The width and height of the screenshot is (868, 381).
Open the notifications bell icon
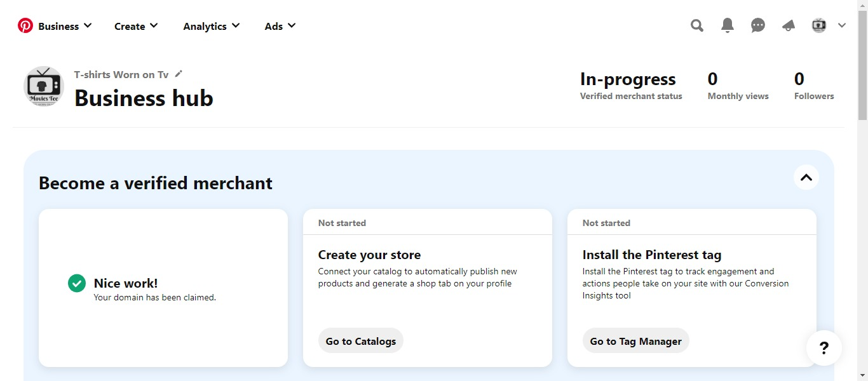728,26
